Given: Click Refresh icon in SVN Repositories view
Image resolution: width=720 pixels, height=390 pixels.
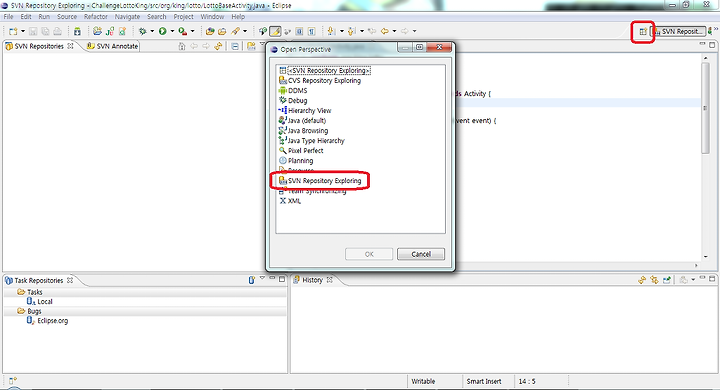Looking at the screenshot, I should [218, 46].
